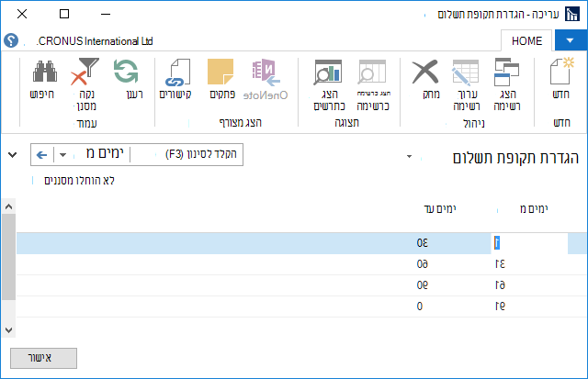Click the ימים עד column header

(439, 209)
